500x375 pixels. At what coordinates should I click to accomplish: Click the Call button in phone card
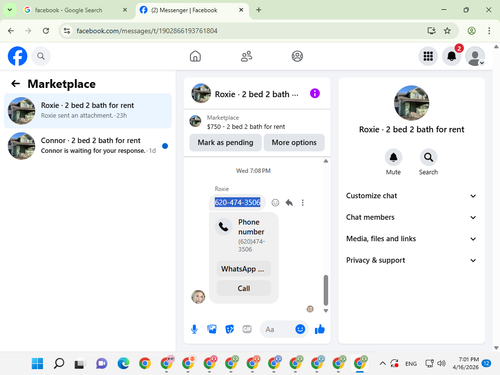tap(244, 288)
